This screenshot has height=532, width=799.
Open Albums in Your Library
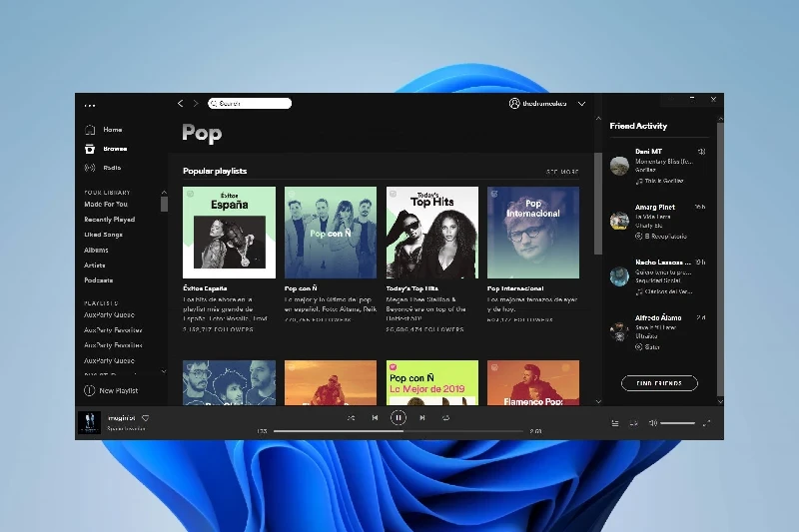coord(96,250)
